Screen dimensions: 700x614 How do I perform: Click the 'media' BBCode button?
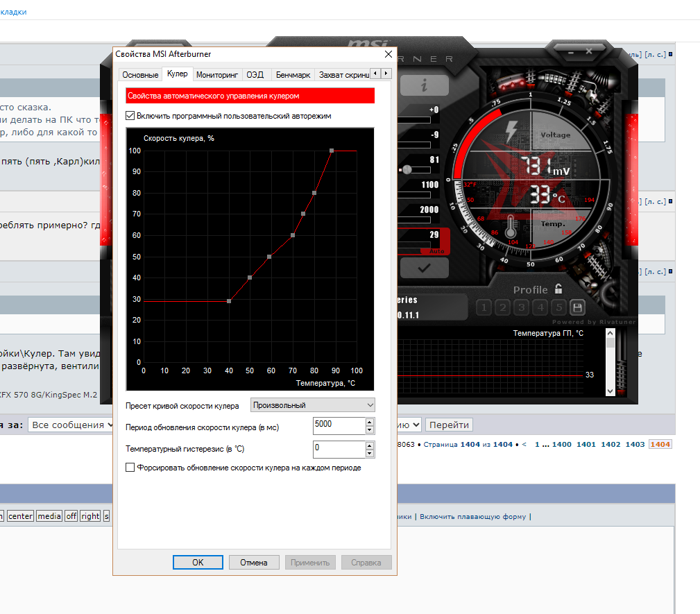49,516
